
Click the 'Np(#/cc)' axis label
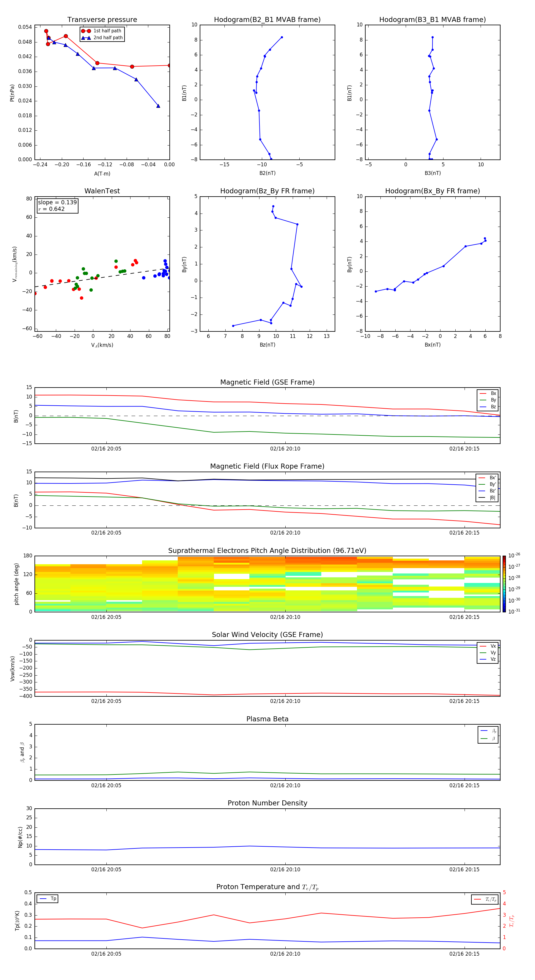click(20, 837)
